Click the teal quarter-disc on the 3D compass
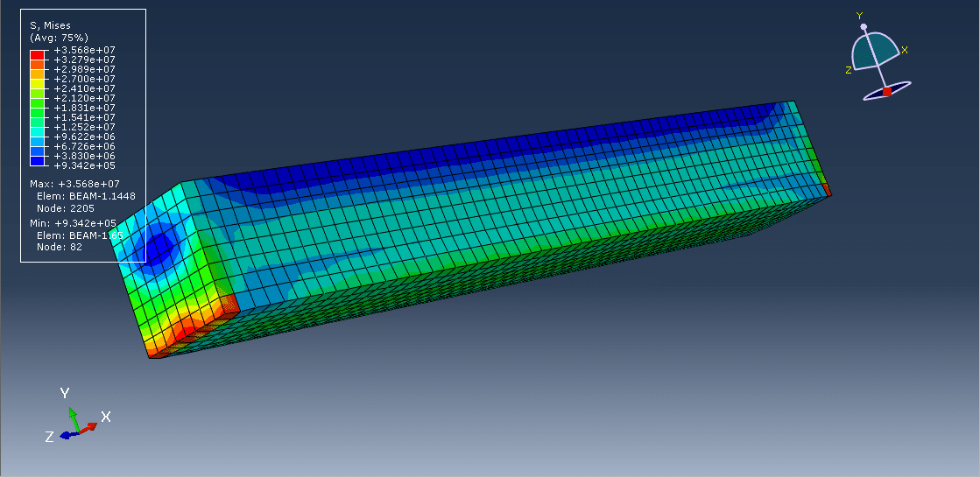 pos(877,53)
